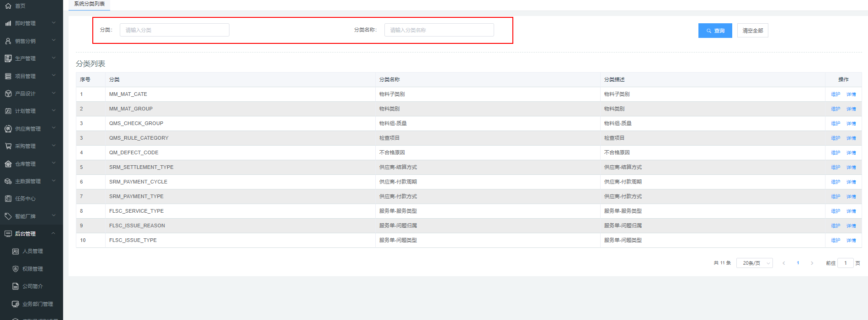Switch to the 系统分类列表 tab

90,4
